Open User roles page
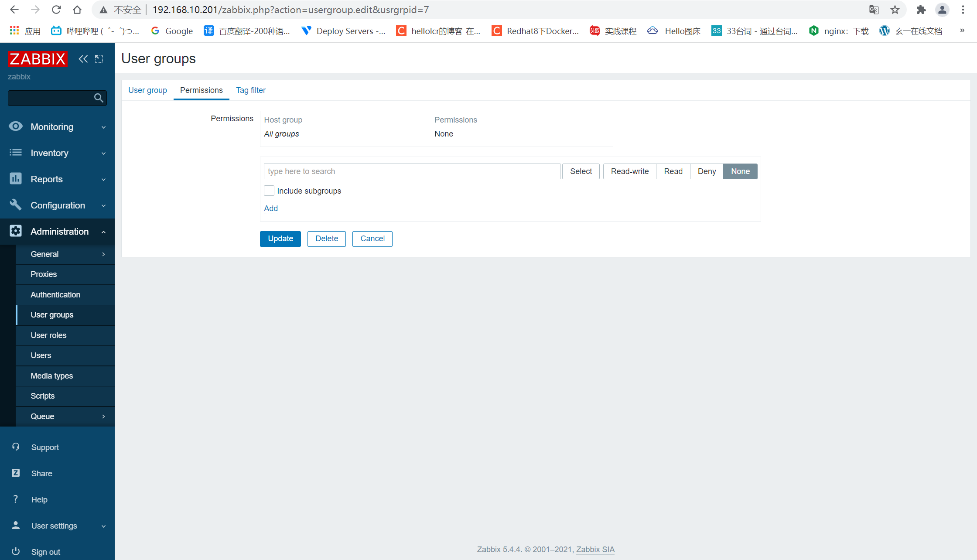This screenshot has height=560, width=977. click(x=65, y=335)
